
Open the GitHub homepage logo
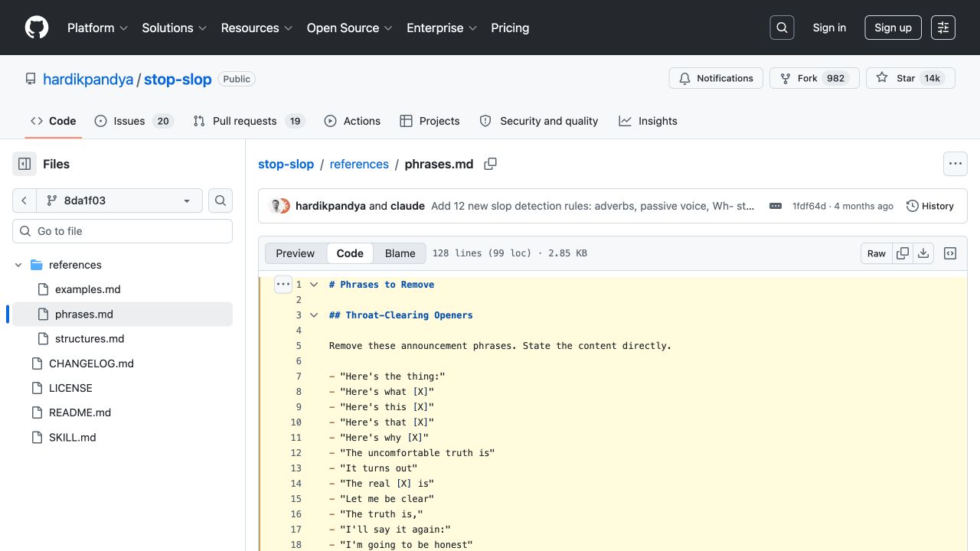pyautogui.click(x=37, y=28)
